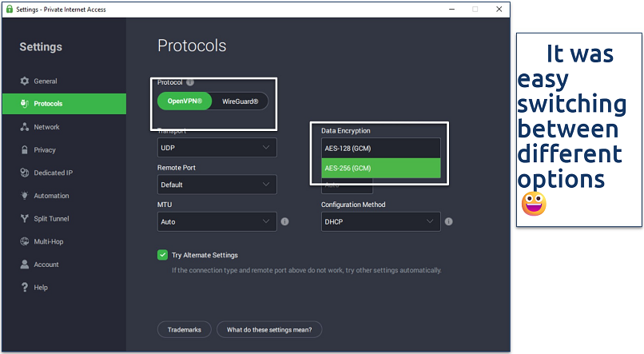Click the Protocols page heading
Image resolution: width=644 pixels, height=354 pixels.
[192, 46]
